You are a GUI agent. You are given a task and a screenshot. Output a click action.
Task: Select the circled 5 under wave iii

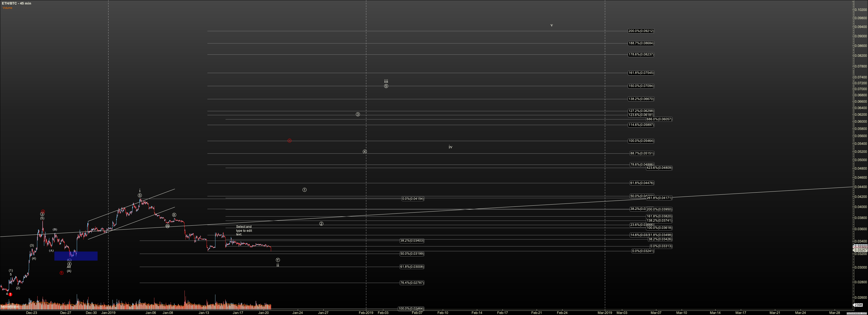[x=386, y=86]
